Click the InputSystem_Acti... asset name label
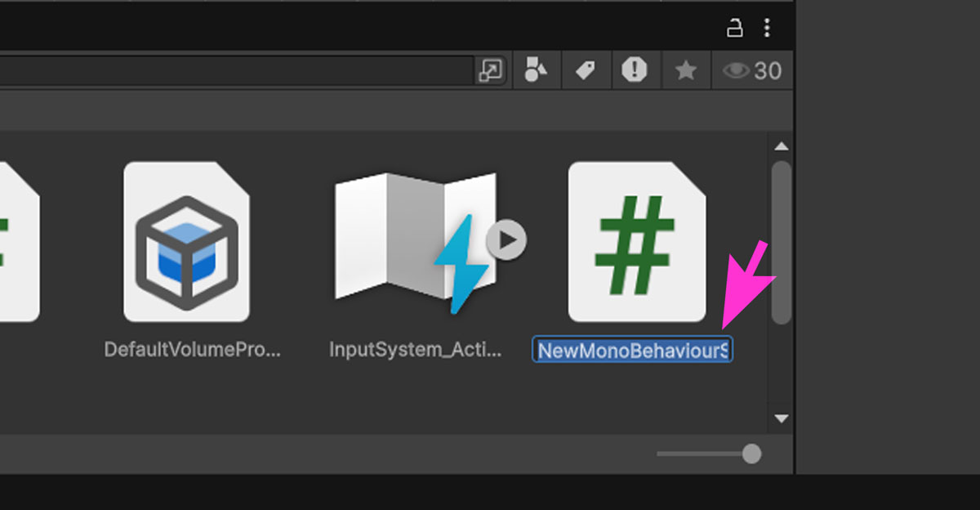This screenshot has height=510, width=980. coord(416,350)
